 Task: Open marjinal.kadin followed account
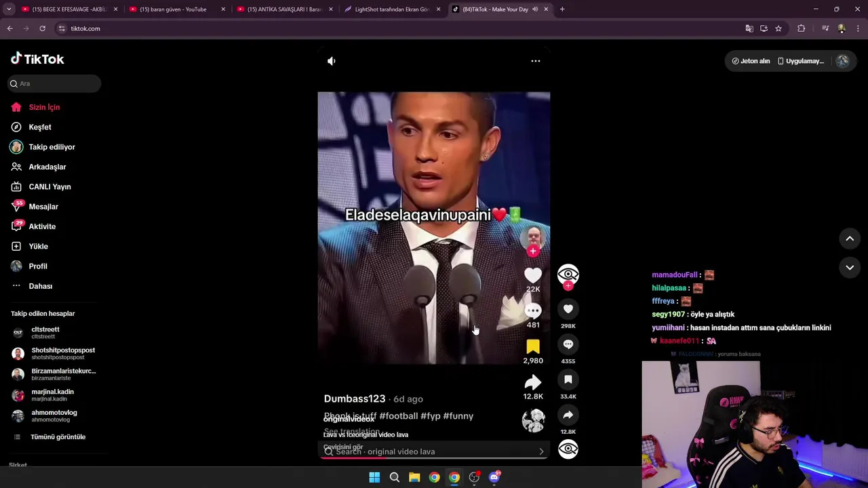(x=53, y=395)
